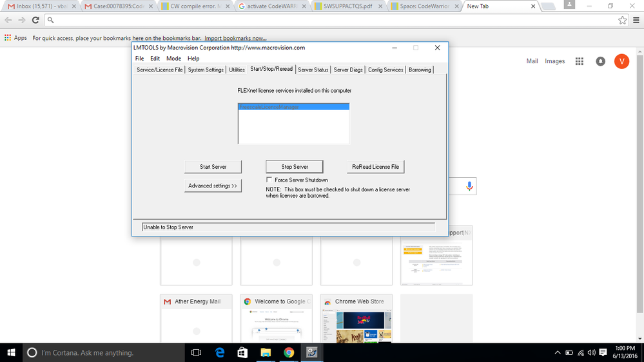
Task: Open Google notifications bell
Action: point(600,61)
